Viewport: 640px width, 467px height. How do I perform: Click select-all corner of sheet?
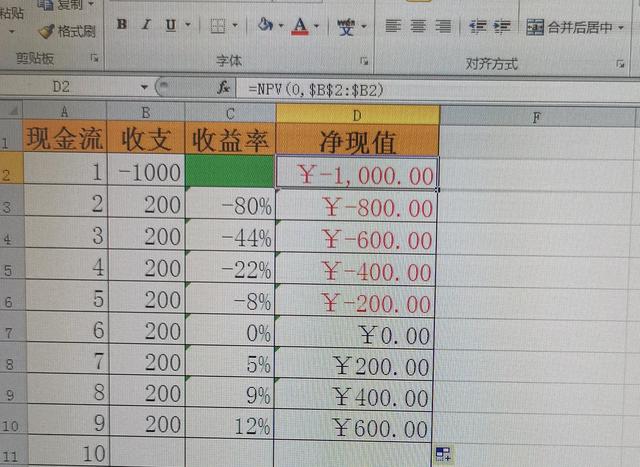point(11,110)
